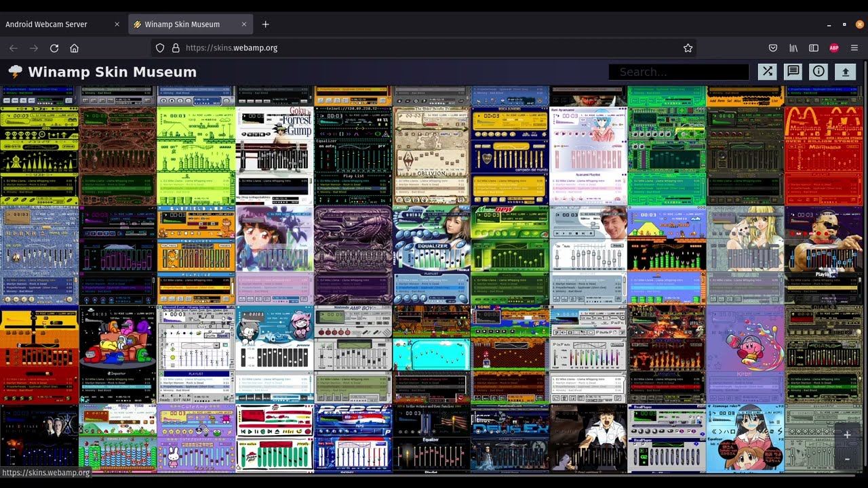Toggle the browser sidebar icon

[x=814, y=48]
